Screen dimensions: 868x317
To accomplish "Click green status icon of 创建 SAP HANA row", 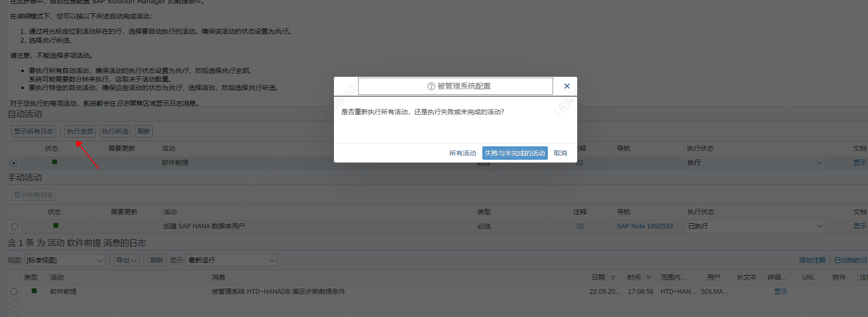I will click(x=56, y=226).
